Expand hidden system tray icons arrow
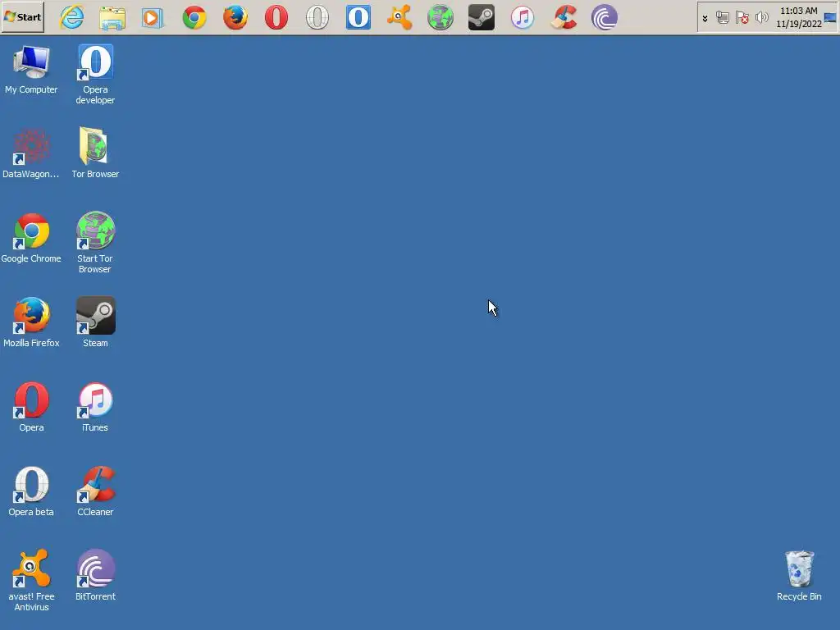The image size is (840, 630). click(705, 18)
